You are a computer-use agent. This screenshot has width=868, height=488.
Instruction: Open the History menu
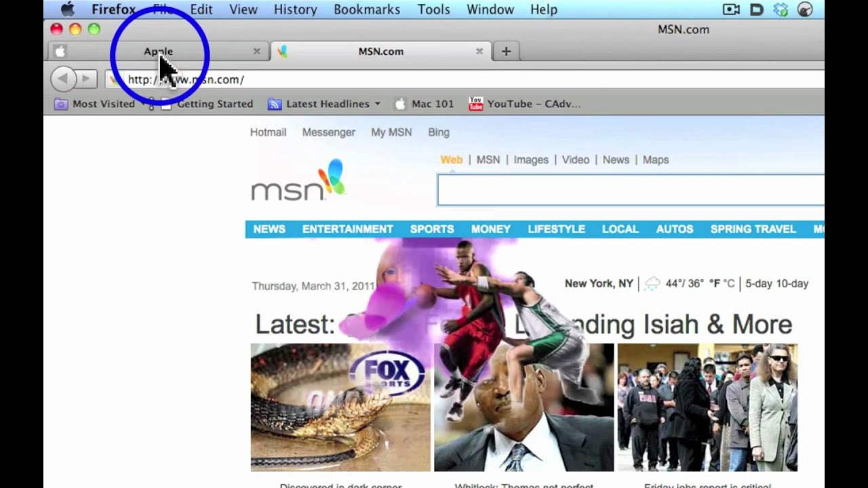(x=295, y=9)
